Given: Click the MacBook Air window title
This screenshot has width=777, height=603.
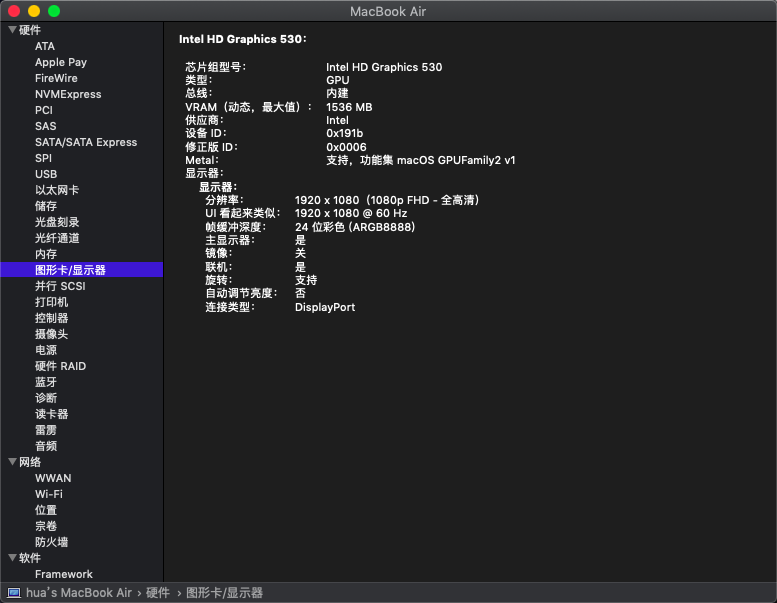Looking at the screenshot, I should 388,11.
